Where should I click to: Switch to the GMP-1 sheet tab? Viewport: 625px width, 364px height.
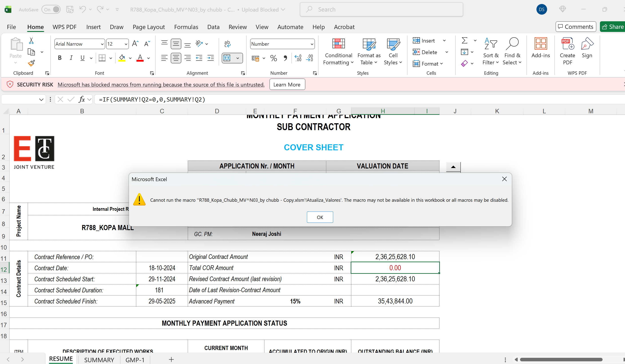[x=135, y=360]
